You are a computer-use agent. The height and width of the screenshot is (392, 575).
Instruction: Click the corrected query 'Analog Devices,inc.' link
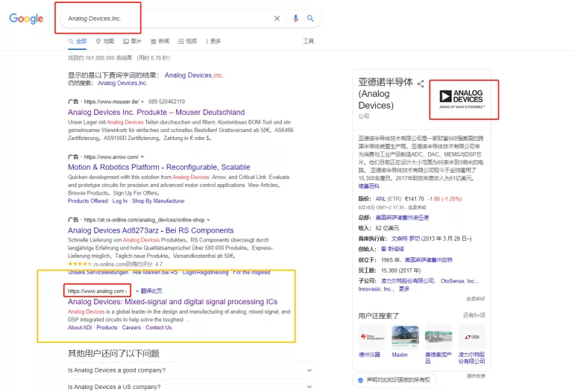[x=194, y=75]
